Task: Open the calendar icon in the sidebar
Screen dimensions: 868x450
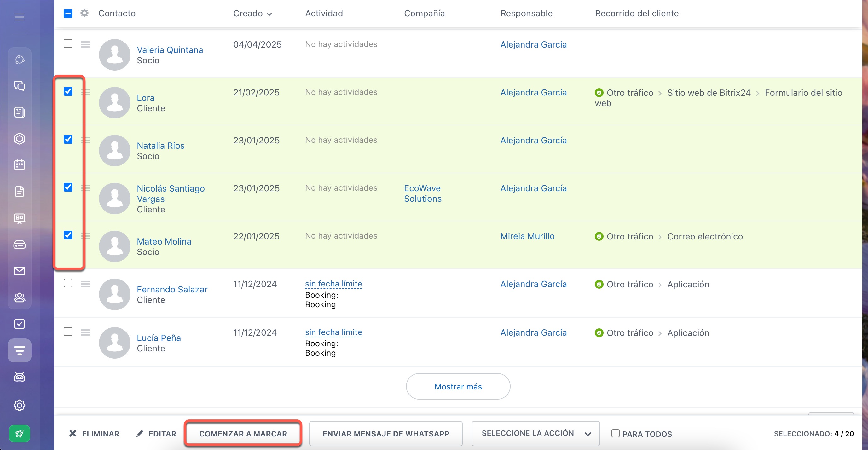Action: tap(20, 165)
